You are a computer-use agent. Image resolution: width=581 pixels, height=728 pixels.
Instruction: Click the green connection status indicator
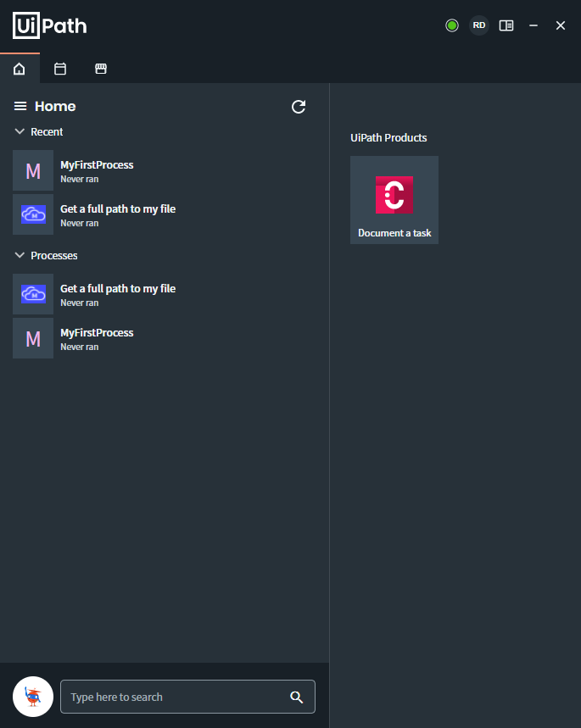click(x=452, y=25)
